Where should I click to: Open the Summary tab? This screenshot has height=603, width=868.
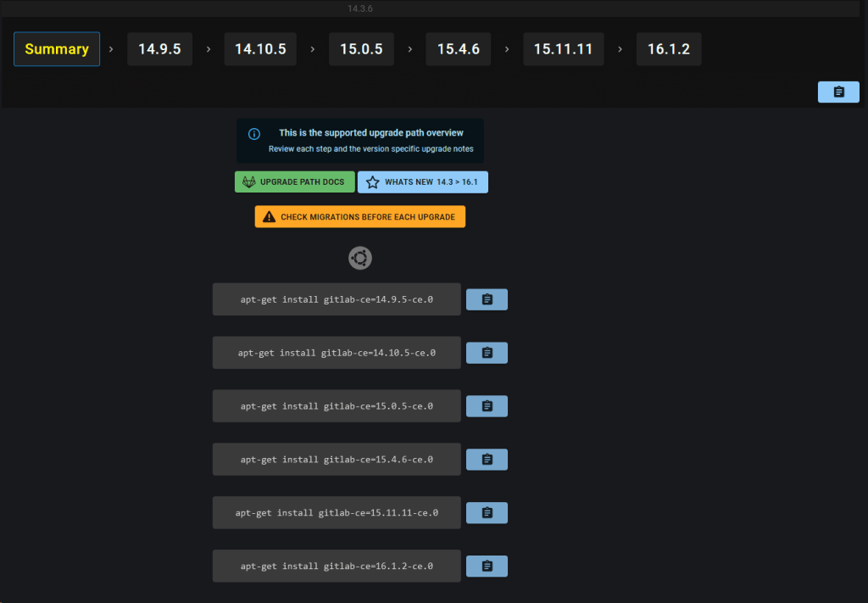coord(56,48)
